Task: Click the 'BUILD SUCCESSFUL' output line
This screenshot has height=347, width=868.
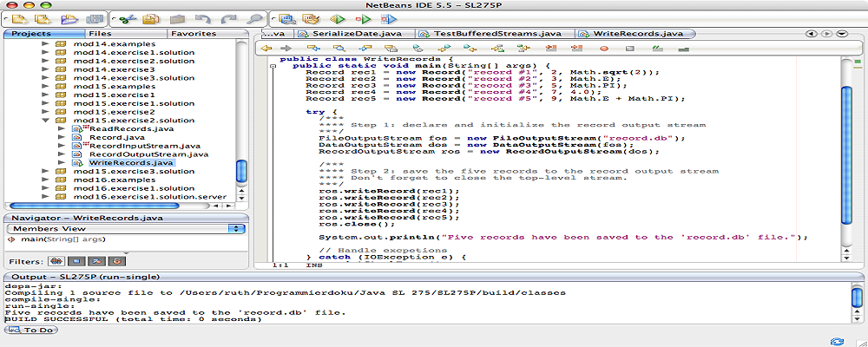Action: (x=134, y=319)
